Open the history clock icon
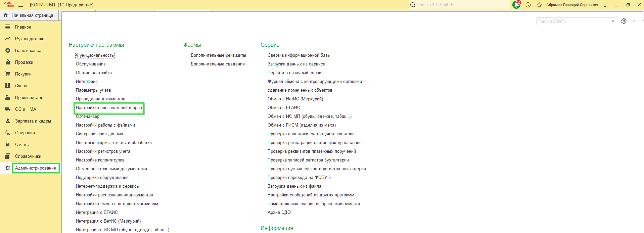This screenshot has width=644, height=233. pyautogui.click(x=528, y=5)
